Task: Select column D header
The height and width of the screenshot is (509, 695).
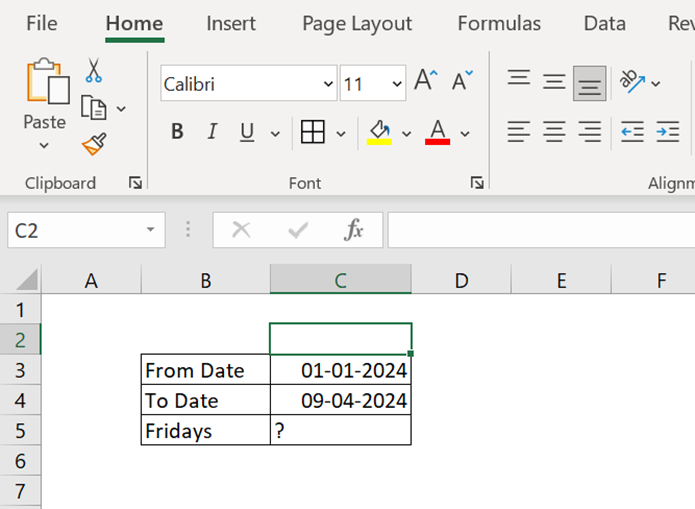Action: coord(461,279)
